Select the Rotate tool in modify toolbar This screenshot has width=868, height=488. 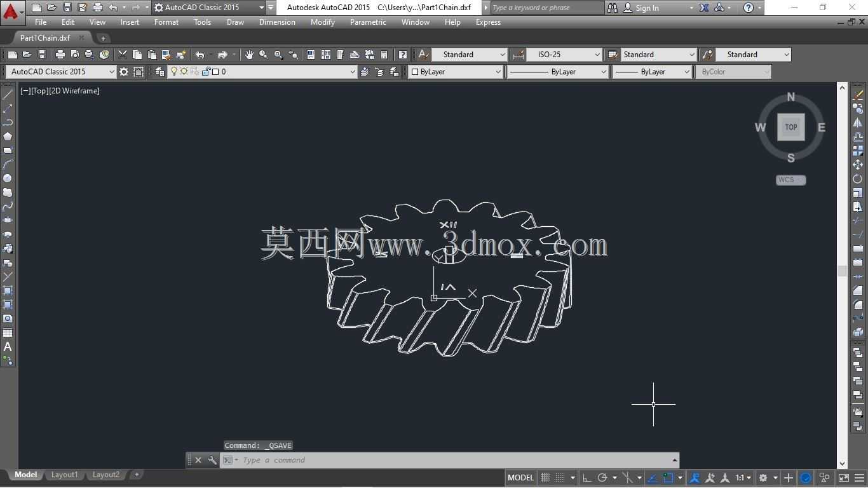[x=858, y=179]
